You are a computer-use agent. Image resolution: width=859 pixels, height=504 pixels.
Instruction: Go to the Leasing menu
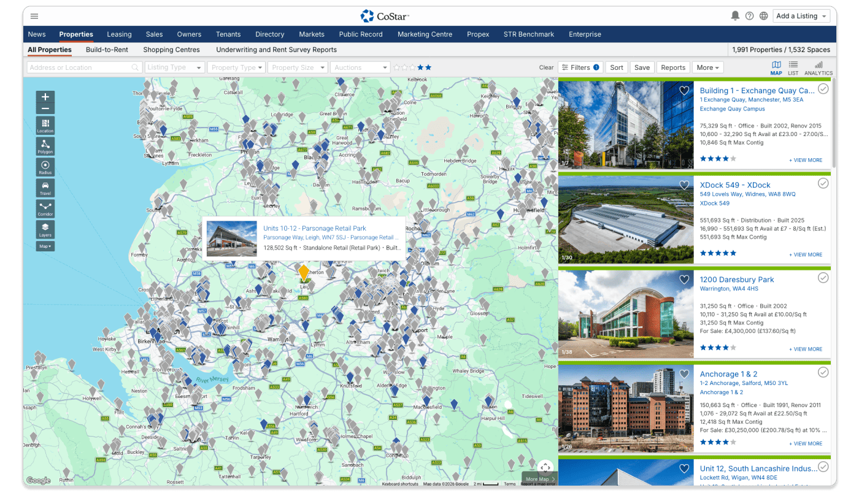[119, 34]
